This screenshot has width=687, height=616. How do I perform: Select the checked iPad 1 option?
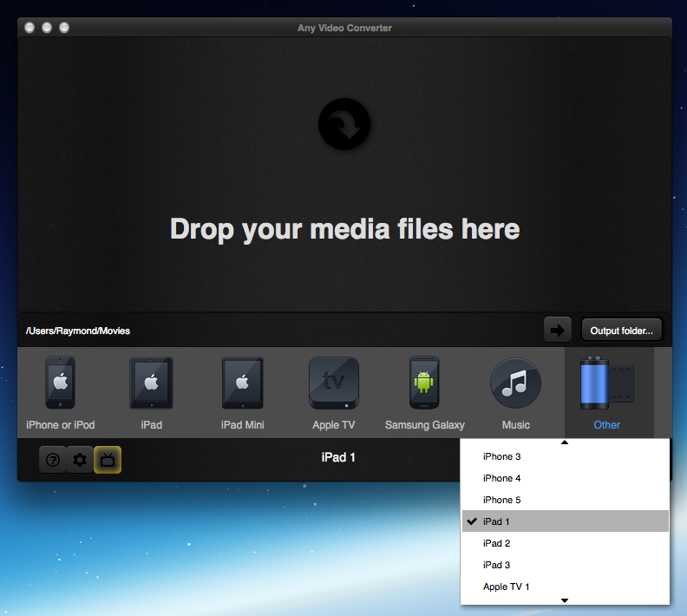[496, 521]
